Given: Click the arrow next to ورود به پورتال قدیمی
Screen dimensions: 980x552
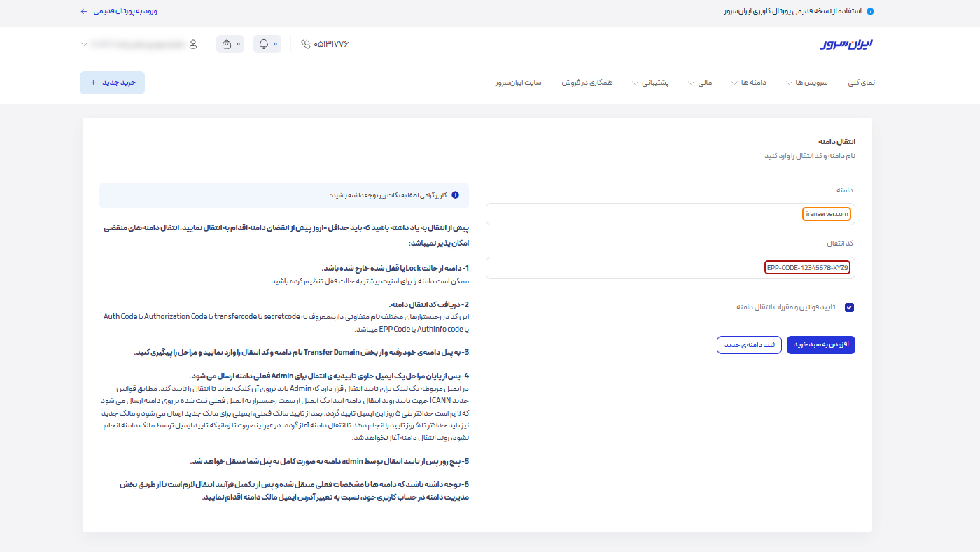Looking at the screenshot, I should click(84, 12).
